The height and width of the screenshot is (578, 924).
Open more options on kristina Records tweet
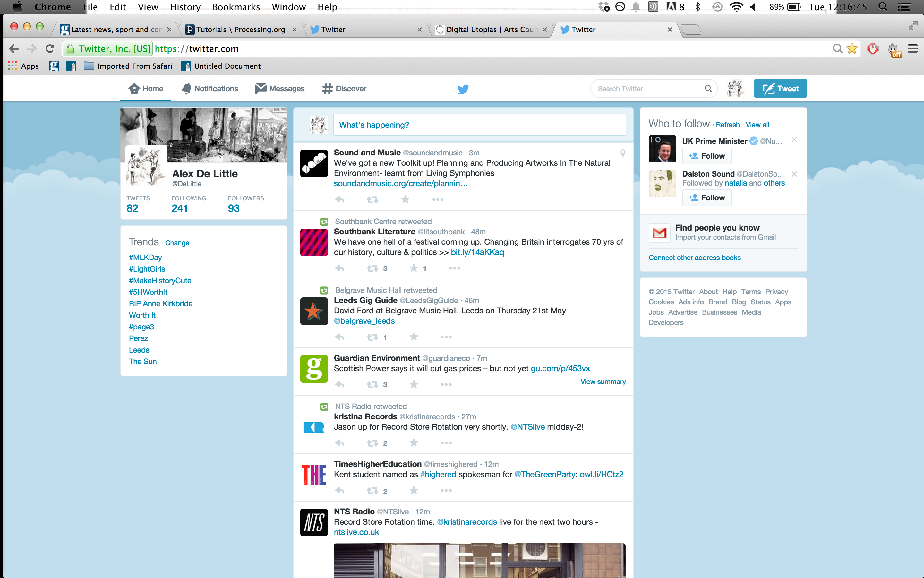click(446, 443)
